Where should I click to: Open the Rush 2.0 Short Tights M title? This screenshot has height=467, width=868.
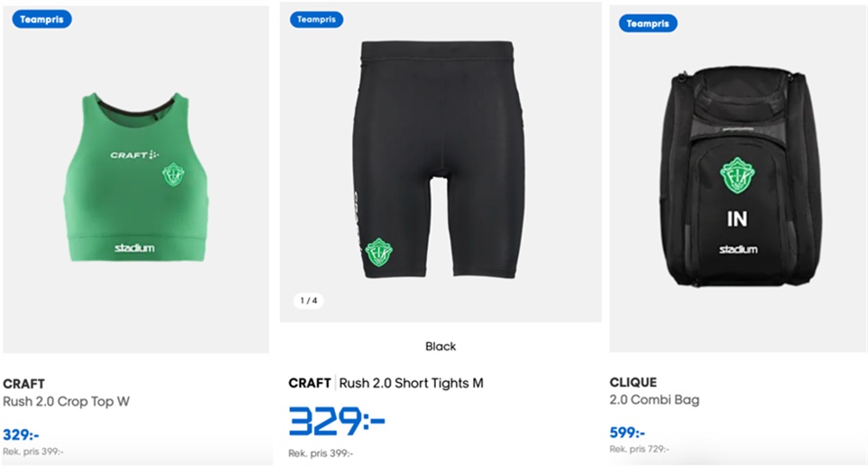pyautogui.click(x=411, y=383)
